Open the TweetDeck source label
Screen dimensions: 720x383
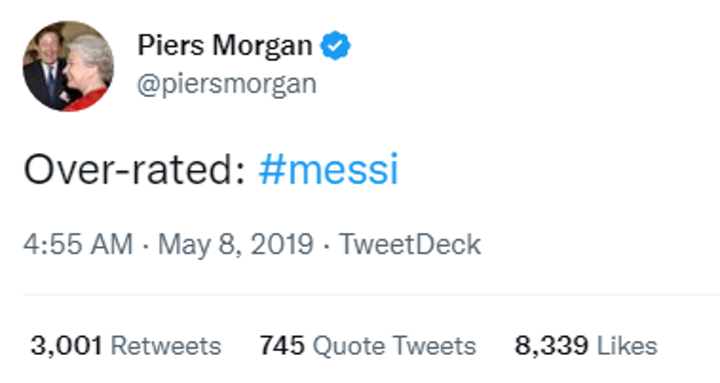pyautogui.click(x=410, y=244)
